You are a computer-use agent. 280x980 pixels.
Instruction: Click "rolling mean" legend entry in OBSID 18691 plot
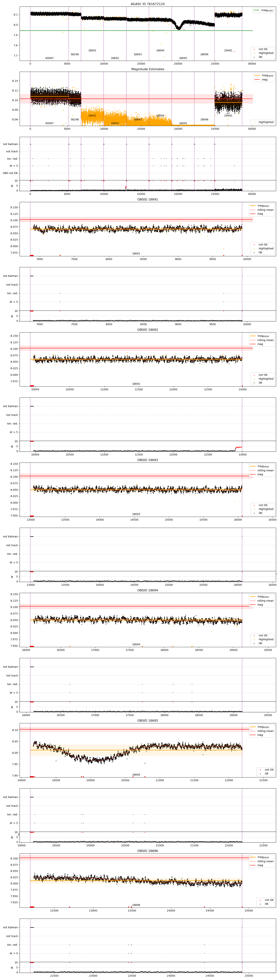coord(262,210)
